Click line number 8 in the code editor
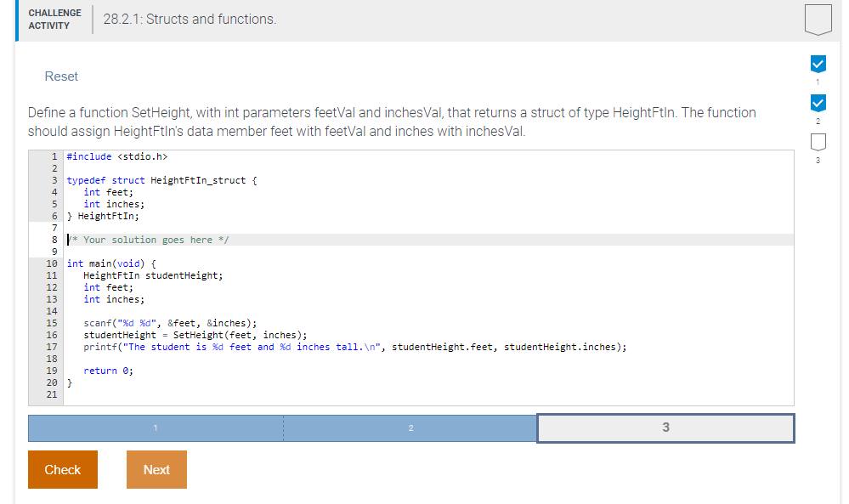 pyautogui.click(x=53, y=240)
